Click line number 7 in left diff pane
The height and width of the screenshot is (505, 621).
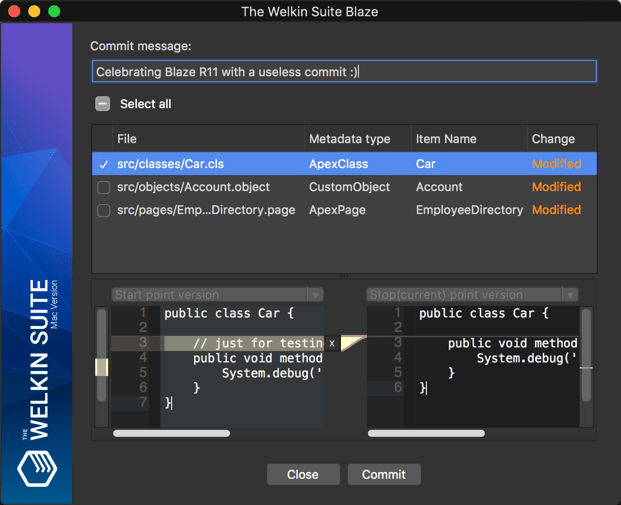(143, 402)
